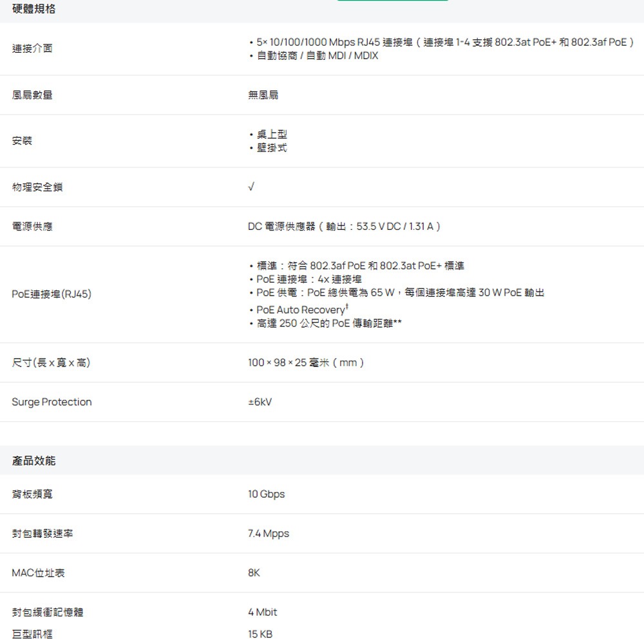This screenshot has width=644, height=644.
Task: Click the 壁掛式 list item
Action: tap(271, 147)
